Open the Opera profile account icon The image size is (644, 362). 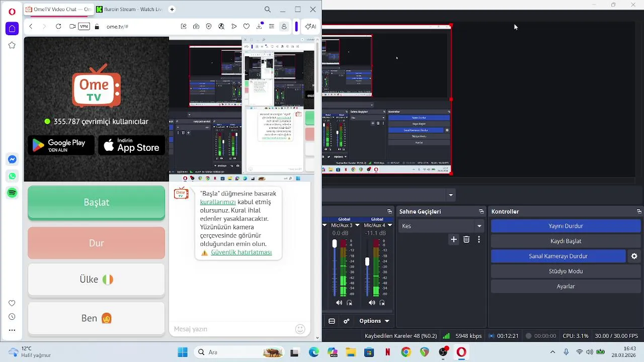coord(284,27)
